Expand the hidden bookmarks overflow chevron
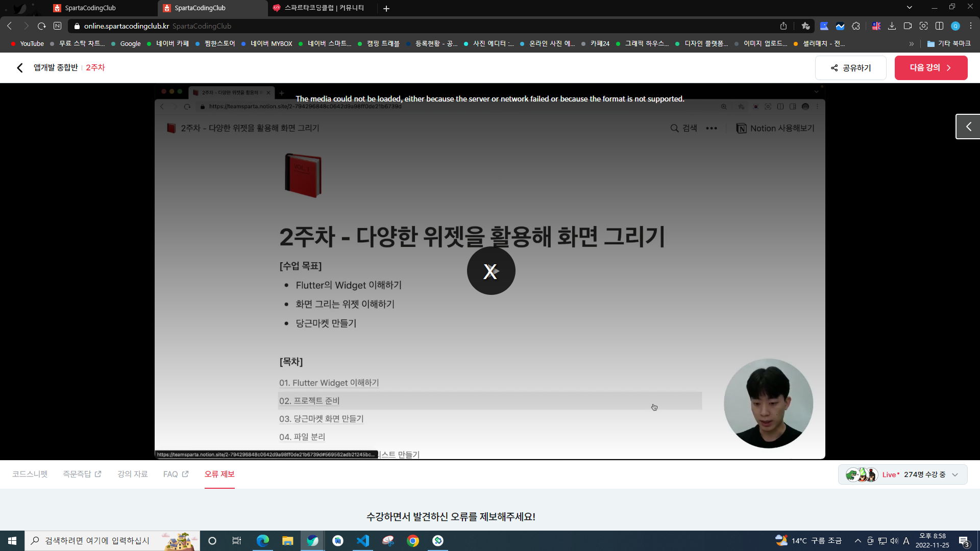Image resolution: width=980 pixels, height=551 pixels. pos(912,44)
